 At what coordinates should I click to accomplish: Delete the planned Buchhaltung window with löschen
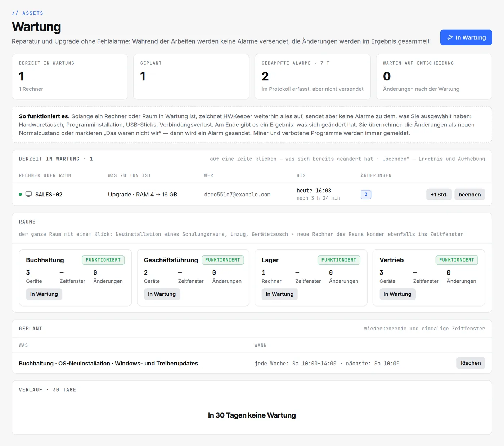[471, 363]
